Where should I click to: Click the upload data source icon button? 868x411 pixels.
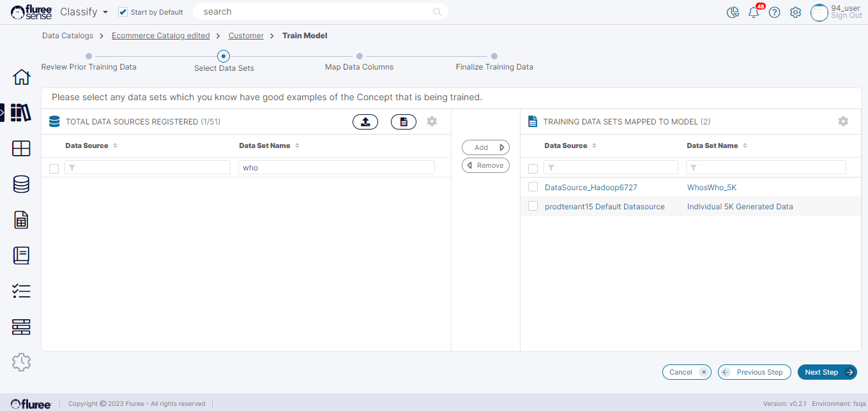click(365, 122)
